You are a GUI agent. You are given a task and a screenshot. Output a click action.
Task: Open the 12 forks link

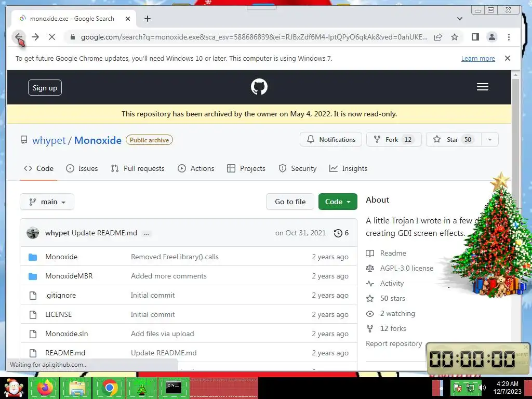click(x=386, y=328)
